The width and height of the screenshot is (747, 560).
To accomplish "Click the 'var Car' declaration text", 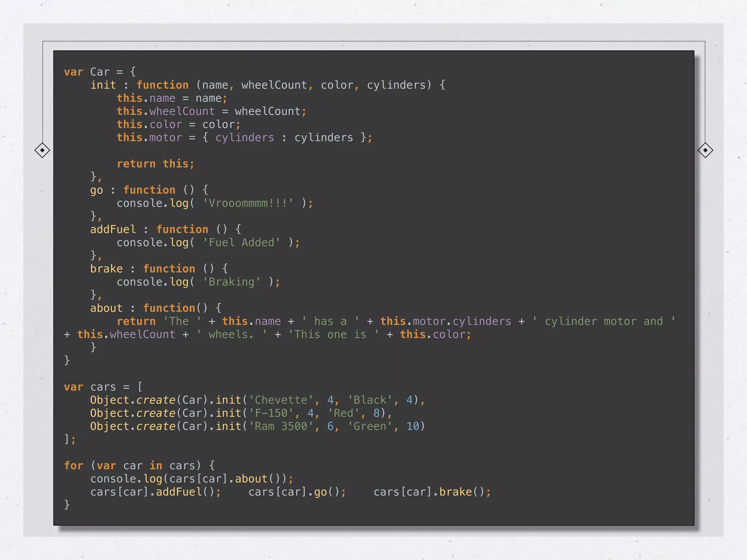I will [x=87, y=72].
